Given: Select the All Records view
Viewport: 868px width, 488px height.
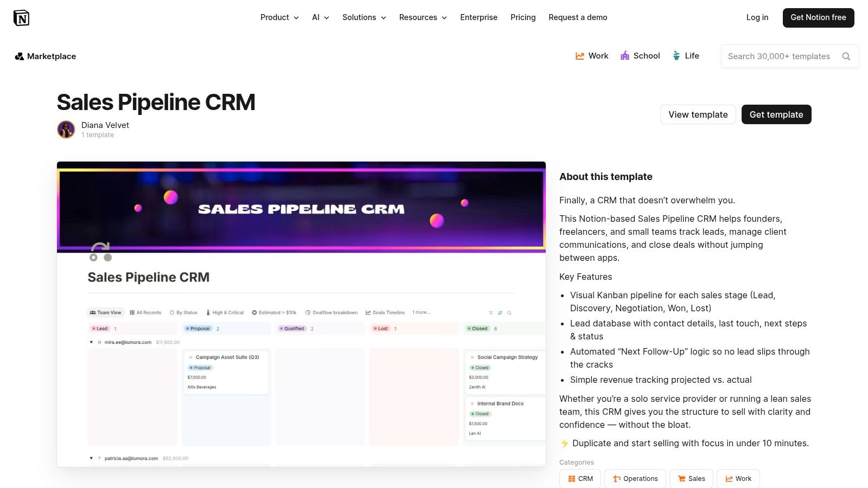Looking at the screenshot, I should coord(145,312).
